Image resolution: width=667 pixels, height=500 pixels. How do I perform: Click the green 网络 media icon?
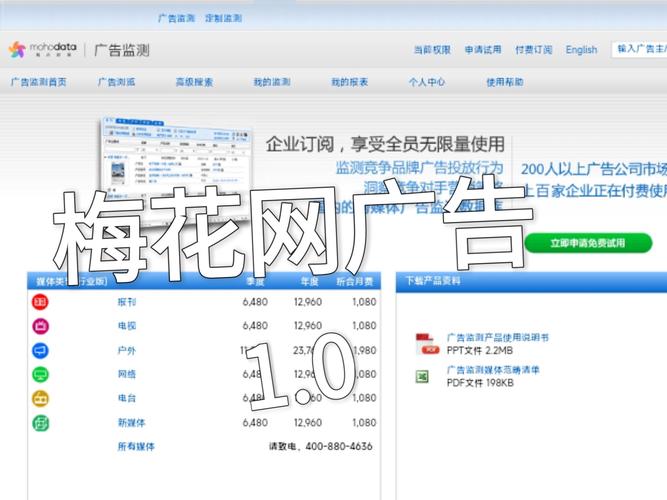click(40, 374)
